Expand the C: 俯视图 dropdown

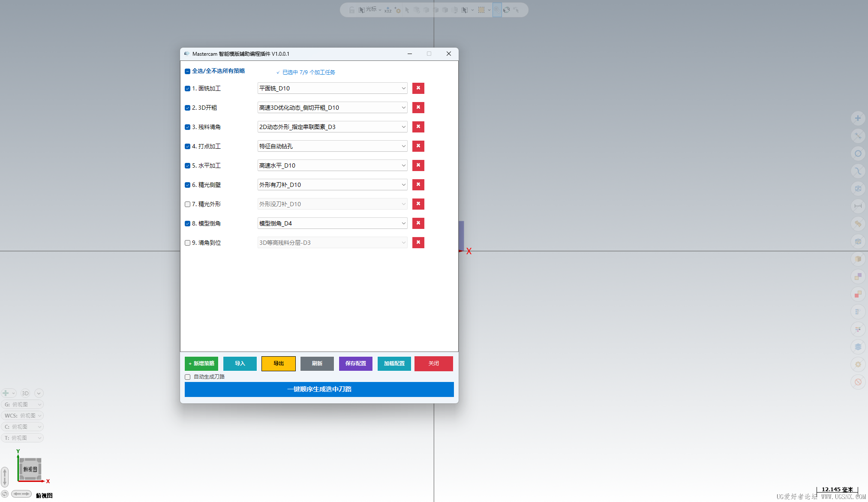(22, 427)
